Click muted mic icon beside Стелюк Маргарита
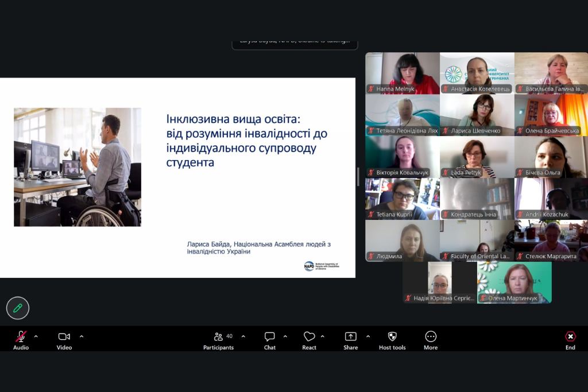588x392 pixels. (520, 257)
